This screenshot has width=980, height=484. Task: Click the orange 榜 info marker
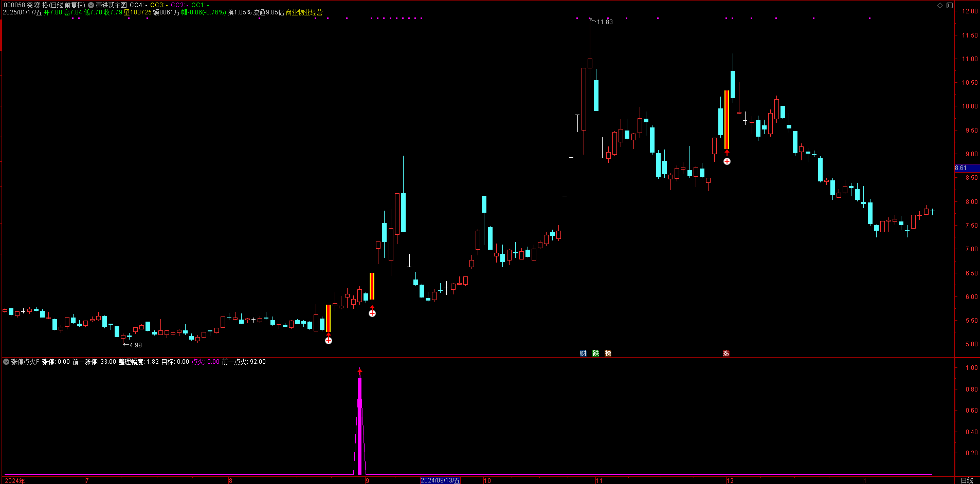(608, 353)
